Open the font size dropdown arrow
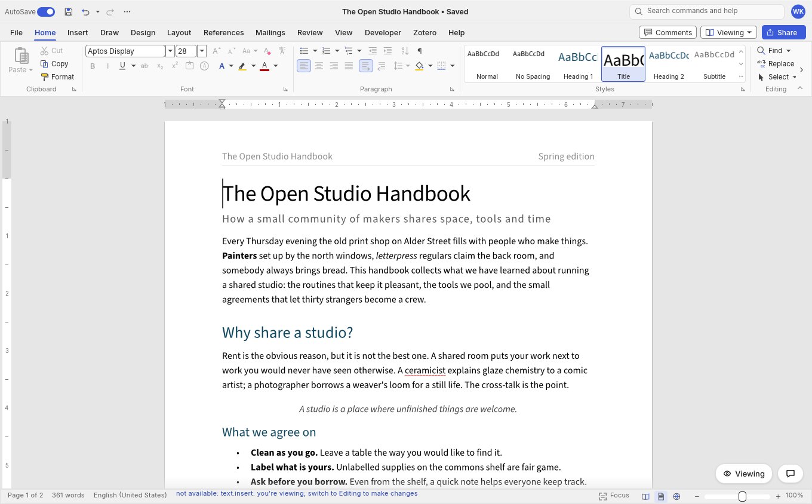The image size is (812, 504). (x=202, y=51)
